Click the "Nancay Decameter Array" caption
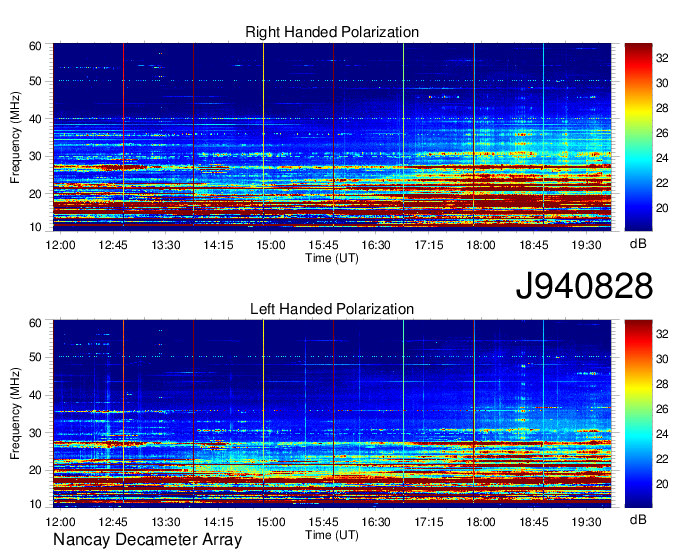This screenshot has width=680, height=552. tap(147, 539)
